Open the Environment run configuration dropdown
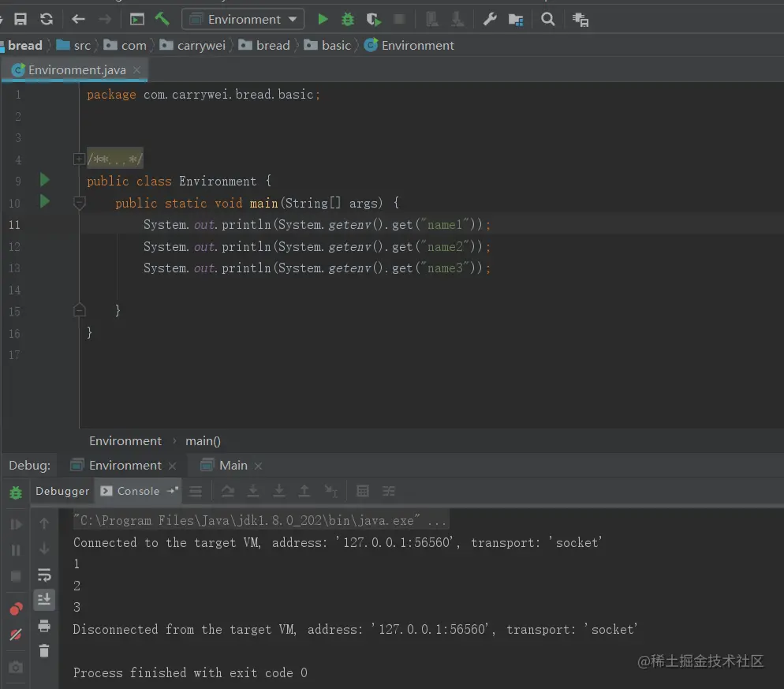This screenshot has height=689, width=784. [x=243, y=19]
